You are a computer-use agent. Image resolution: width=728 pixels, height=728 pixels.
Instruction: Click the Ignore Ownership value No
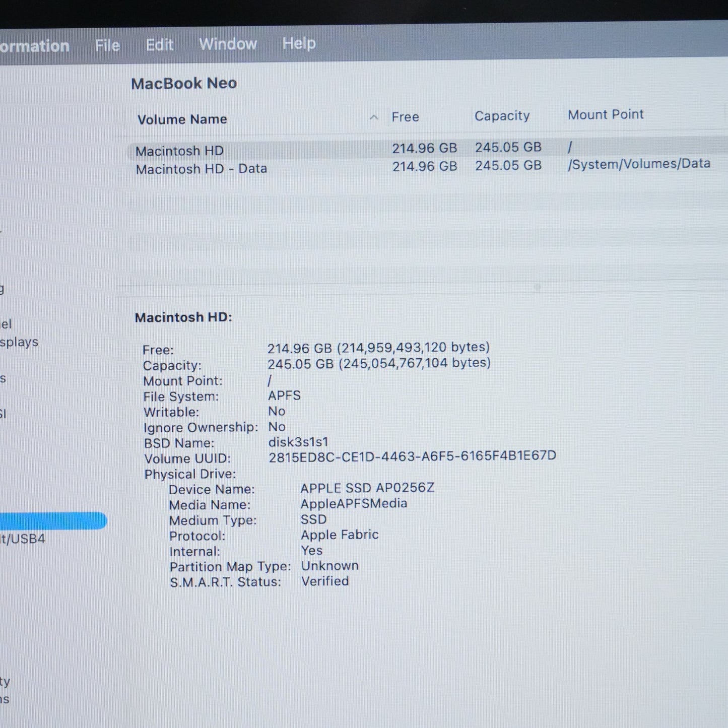(277, 427)
